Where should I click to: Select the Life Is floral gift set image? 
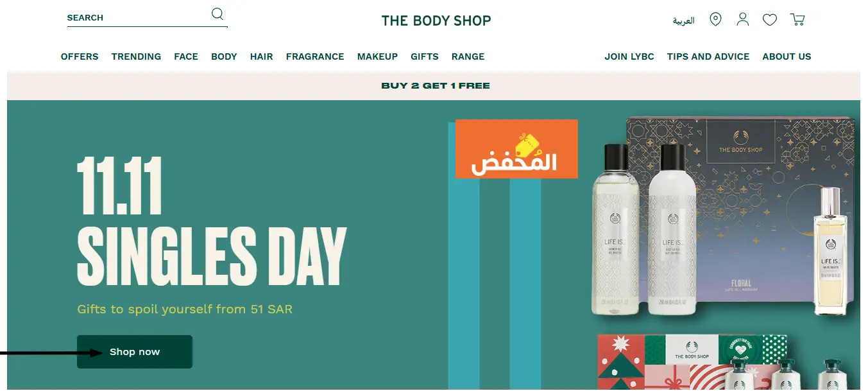[724, 217]
